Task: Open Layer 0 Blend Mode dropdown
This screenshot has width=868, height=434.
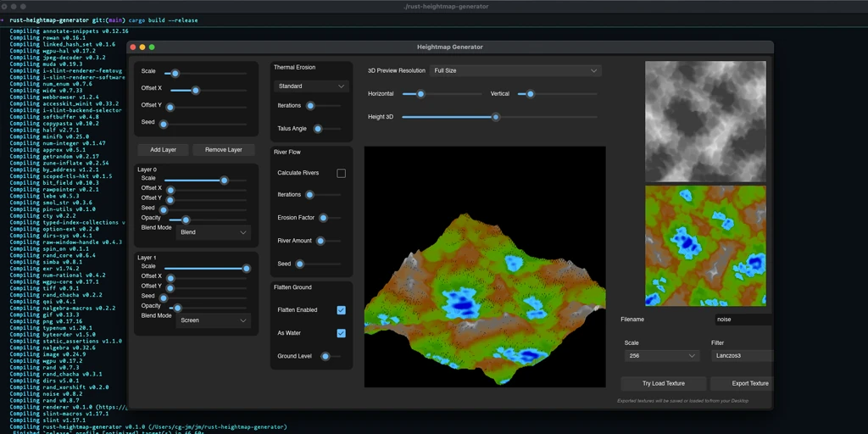Action: click(x=213, y=232)
